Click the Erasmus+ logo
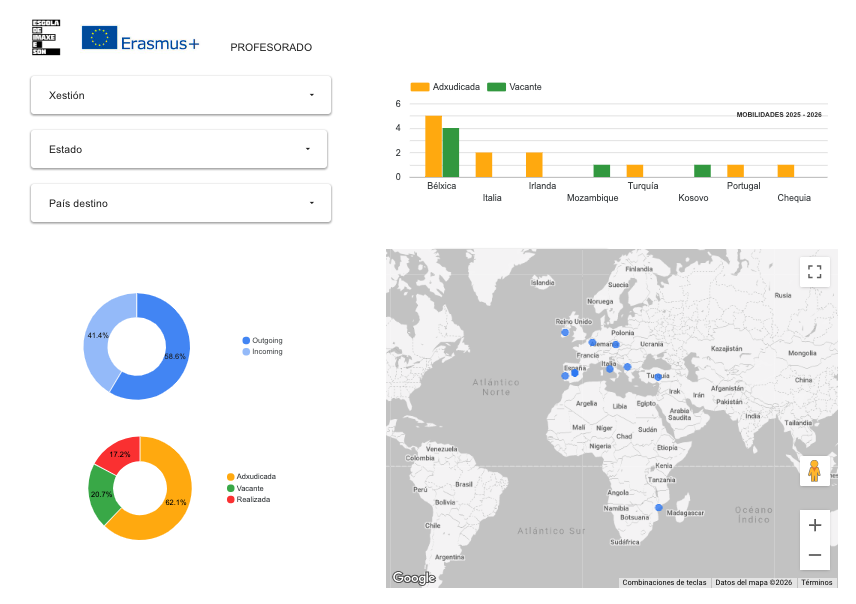The image size is (856, 604). pos(140,40)
